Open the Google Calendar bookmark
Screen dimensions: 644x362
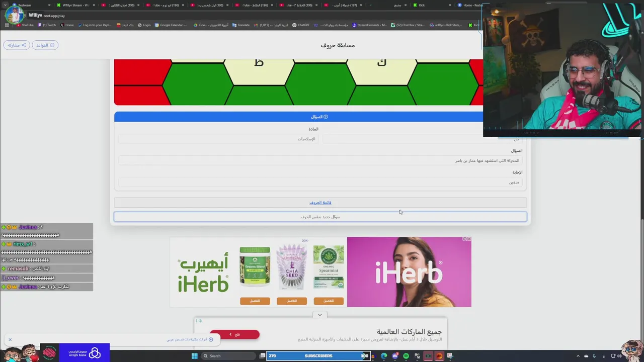pyautogui.click(x=171, y=25)
